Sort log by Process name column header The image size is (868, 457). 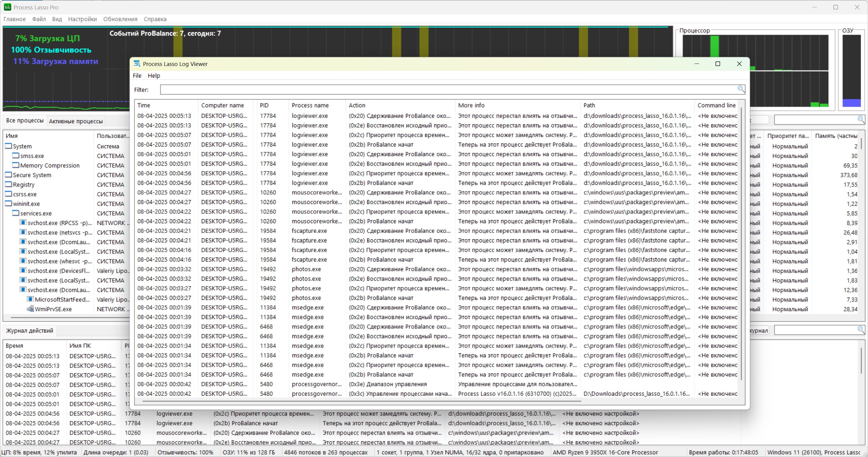click(x=310, y=105)
